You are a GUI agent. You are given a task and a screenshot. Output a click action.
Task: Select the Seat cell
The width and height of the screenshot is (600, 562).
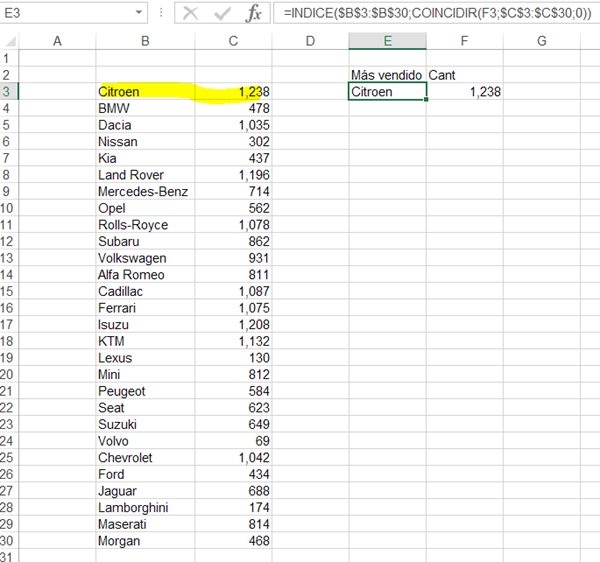[145, 408]
